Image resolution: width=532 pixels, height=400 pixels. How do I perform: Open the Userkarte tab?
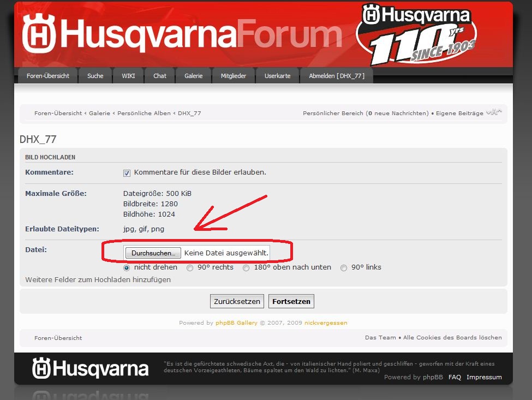278,76
